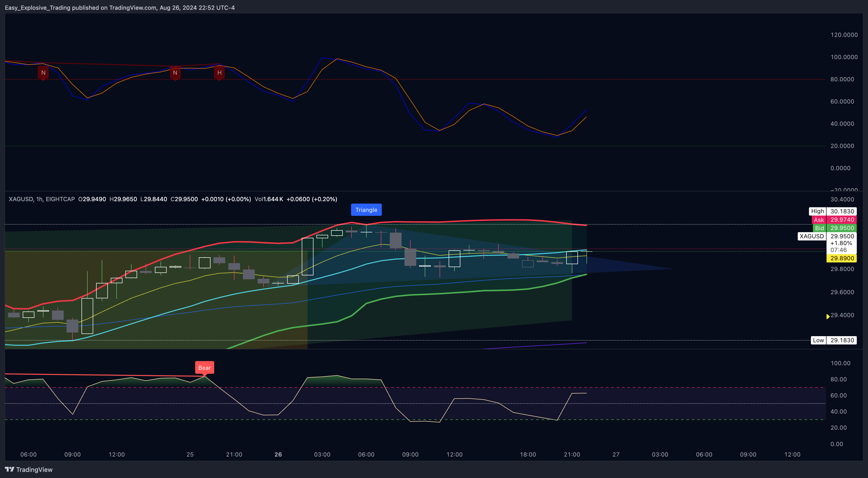Click the 80.00 RSI scale value
Screen dimensions: 868x478
tap(838, 379)
